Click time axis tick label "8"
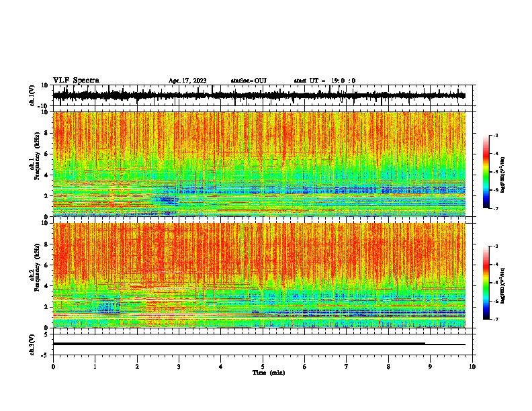532x411 pixels. tap(388, 367)
